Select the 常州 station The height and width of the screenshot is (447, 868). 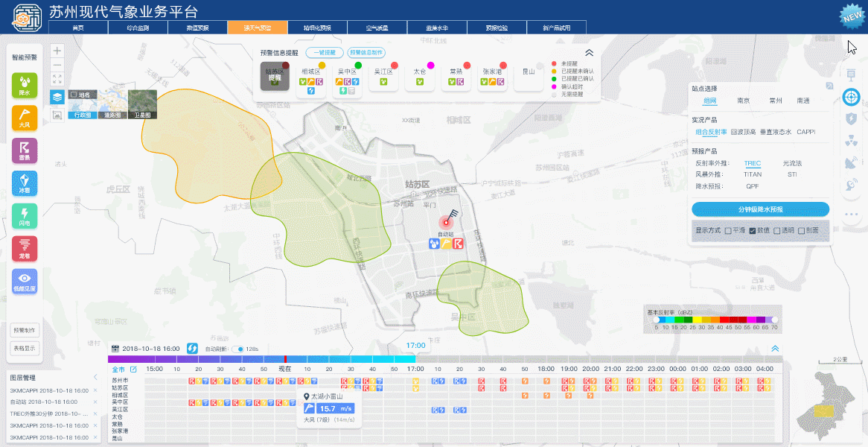tap(776, 101)
